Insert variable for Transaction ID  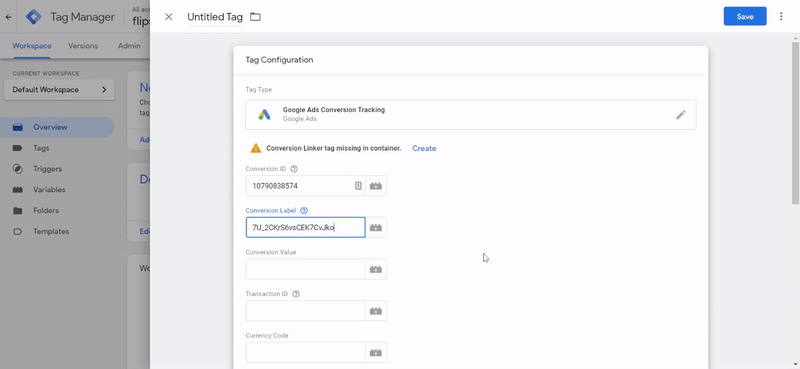376,311
